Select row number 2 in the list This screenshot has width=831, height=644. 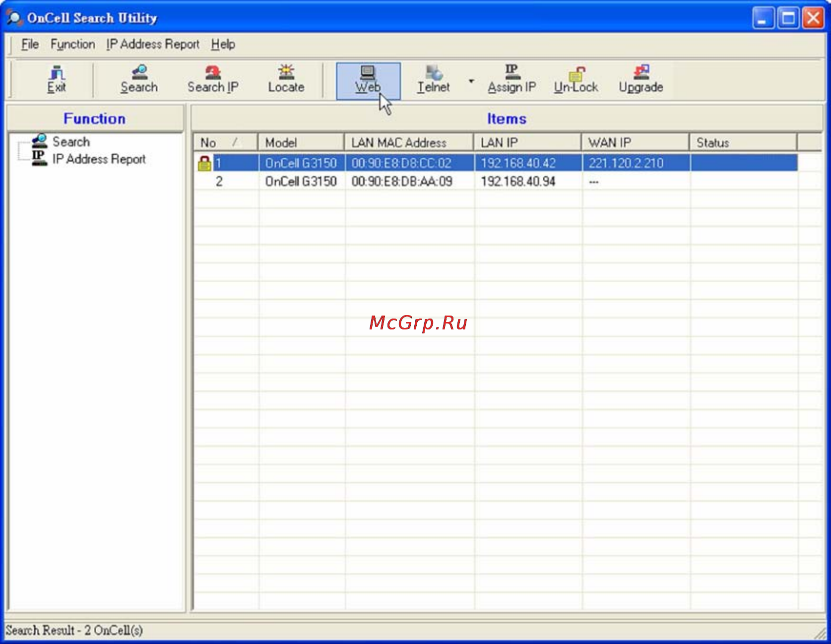tap(219, 182)
